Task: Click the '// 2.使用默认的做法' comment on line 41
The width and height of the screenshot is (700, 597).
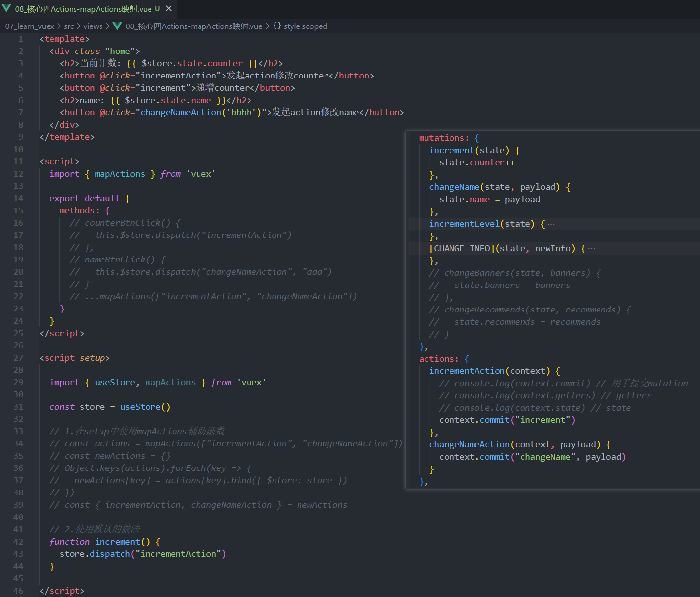Action: point(95,529)
